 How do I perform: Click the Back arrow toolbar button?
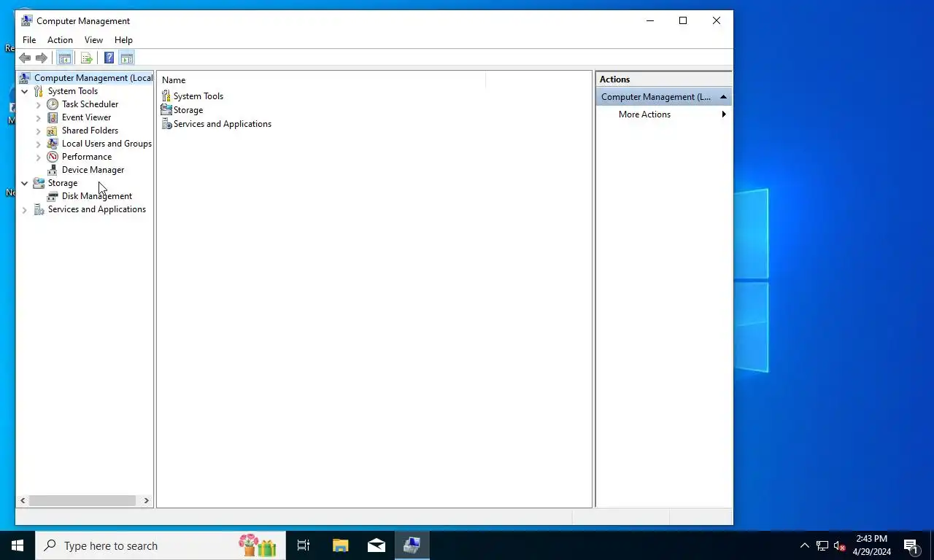coord(25,58)
